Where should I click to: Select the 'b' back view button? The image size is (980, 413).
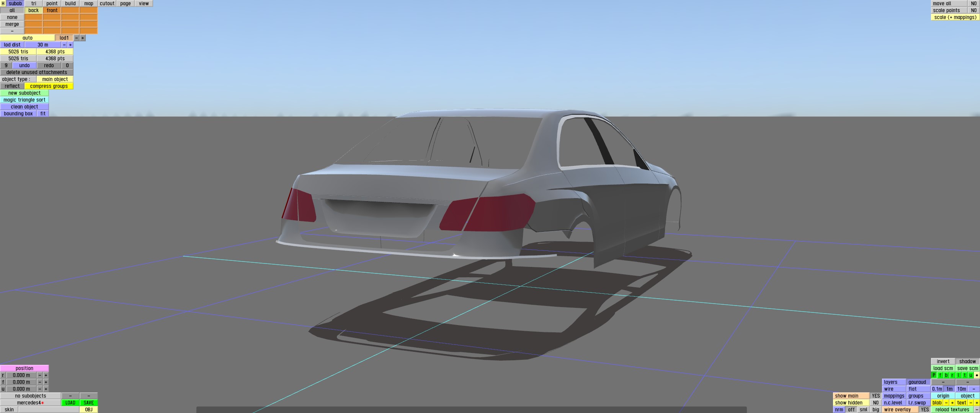coord(946,375)
